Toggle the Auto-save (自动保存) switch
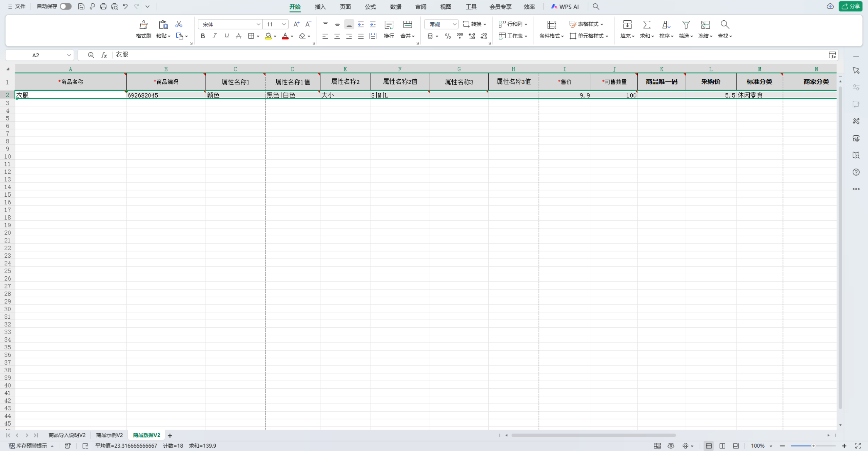 point(65,6)
